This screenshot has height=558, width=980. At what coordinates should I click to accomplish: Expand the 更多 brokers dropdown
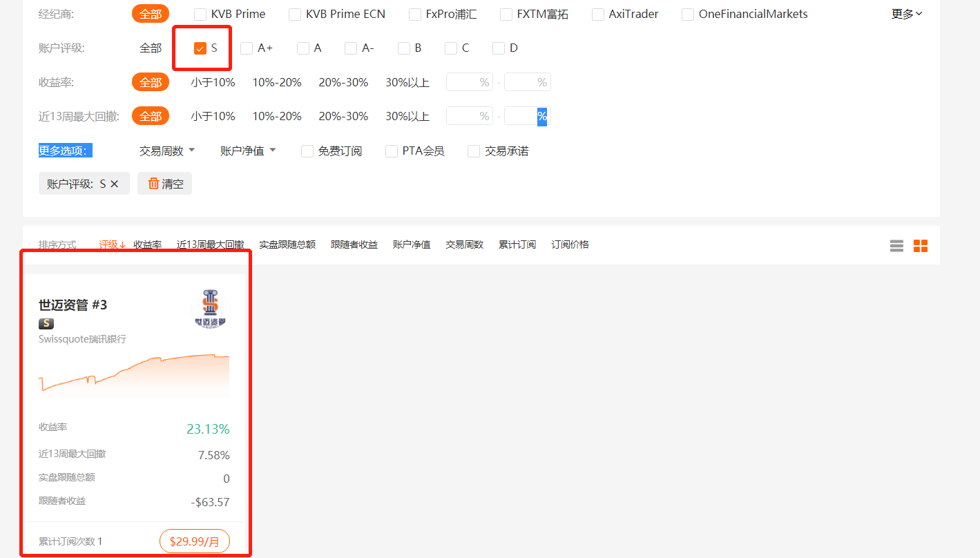(907, 14)
